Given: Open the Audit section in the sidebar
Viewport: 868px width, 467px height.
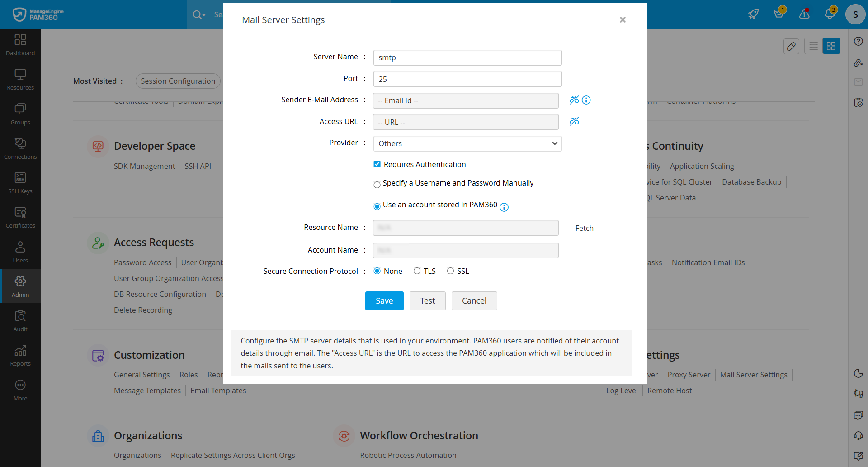Looking at the screenshot, I should point(20,320).
